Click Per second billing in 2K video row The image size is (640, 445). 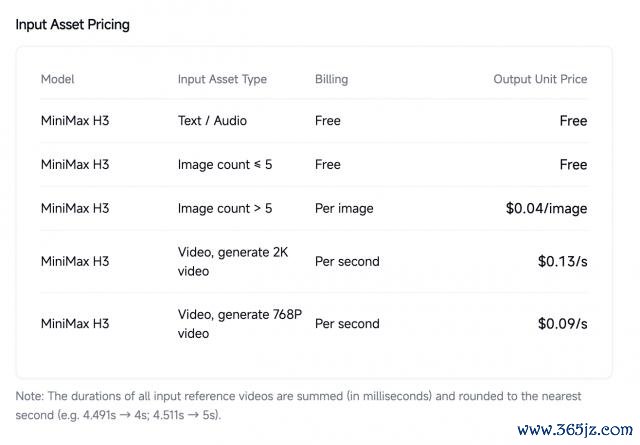(x=347, y=261)
